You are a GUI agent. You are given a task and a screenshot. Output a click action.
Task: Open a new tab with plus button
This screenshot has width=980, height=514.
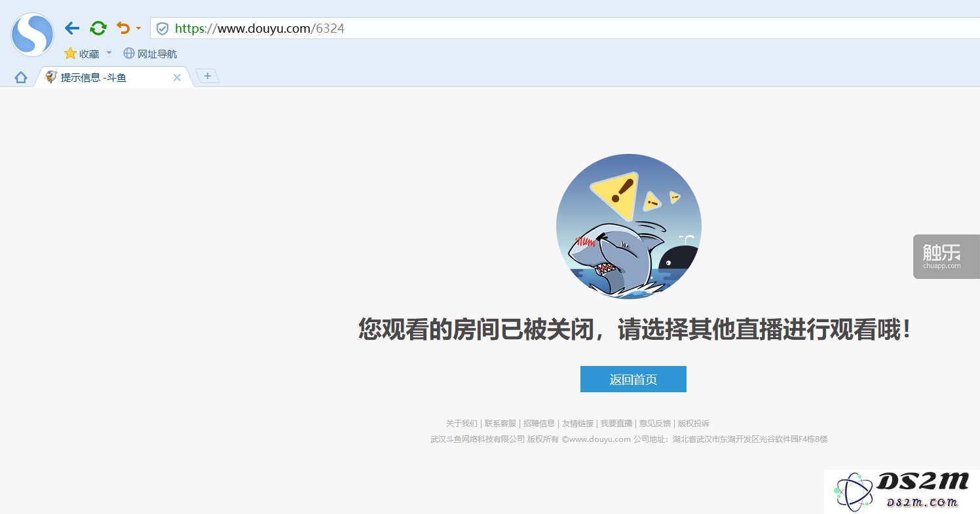(x=208, y=76)
